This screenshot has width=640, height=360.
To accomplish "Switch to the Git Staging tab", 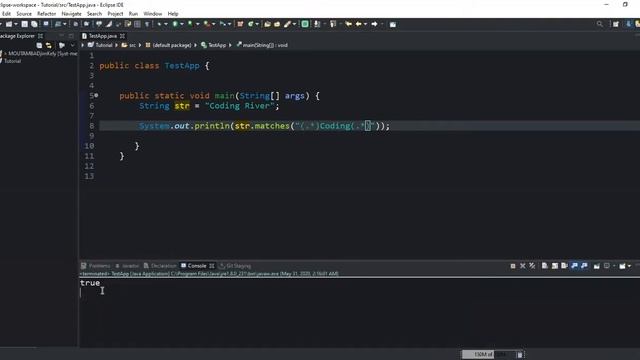I will click(236, 266).
